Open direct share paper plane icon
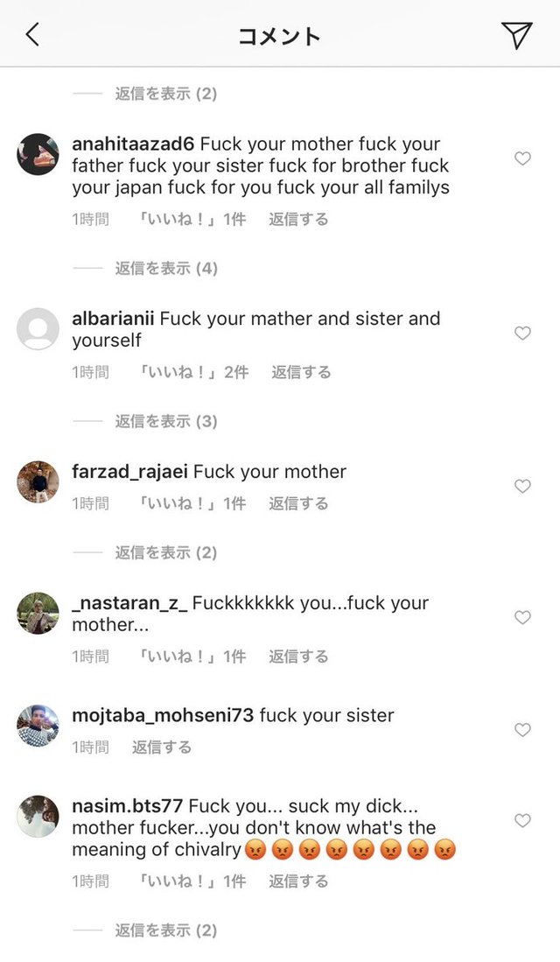This screenshot has height=962, width=560. pyautogui.click(x=516, y=35)
